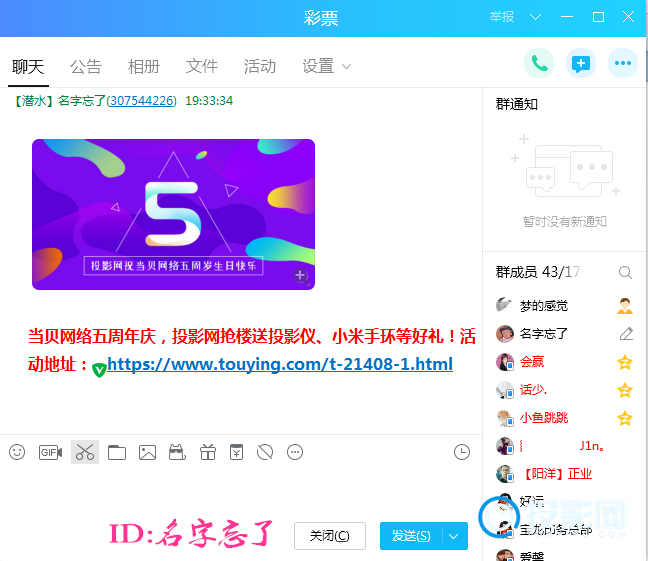648x561 pixels.
Task: Select the scissors screenshot tool
Action: (x=85, y=452)
